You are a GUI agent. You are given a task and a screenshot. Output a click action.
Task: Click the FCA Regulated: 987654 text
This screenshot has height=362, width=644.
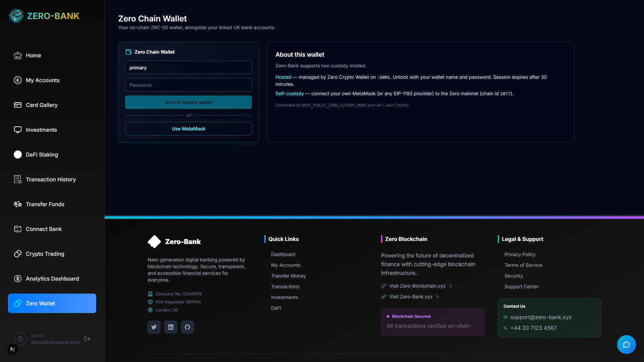coord(178,302)
